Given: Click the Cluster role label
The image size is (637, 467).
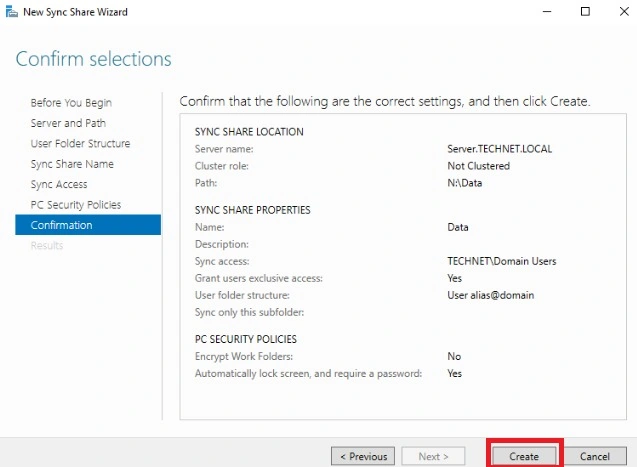Looking at the screenshot, I should click(x=222, y=166).
